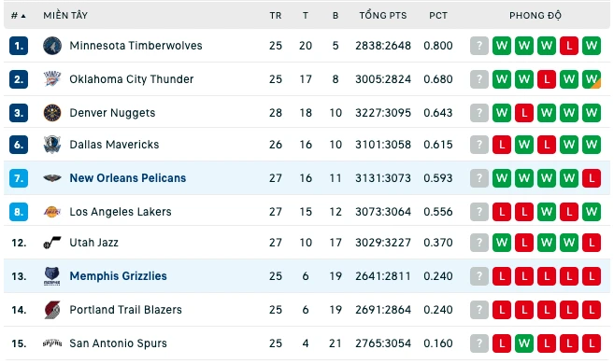Click the San Antonio Spurs logo
The height and width of the screenshot is (364, 614).
52,343
